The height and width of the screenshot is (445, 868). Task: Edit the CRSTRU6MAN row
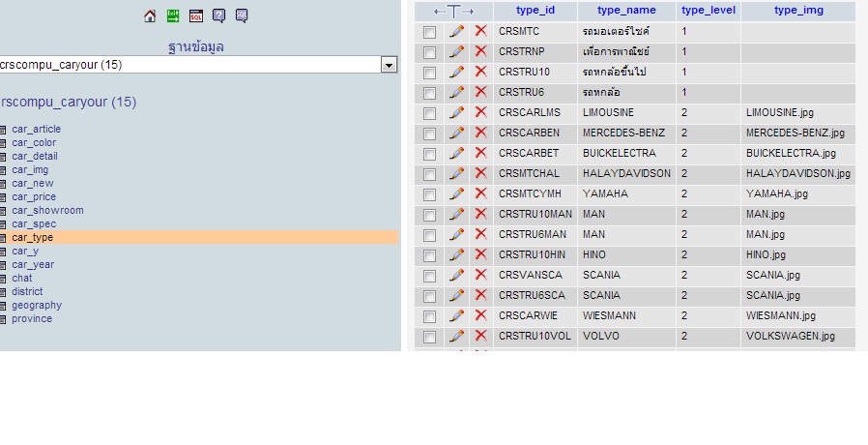(x=456, y=234)
